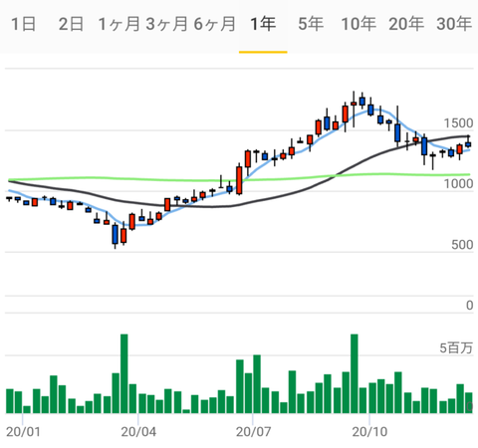478x448 pixels.
Task: Click the 20/01 date label
Action: coord(23,432)
